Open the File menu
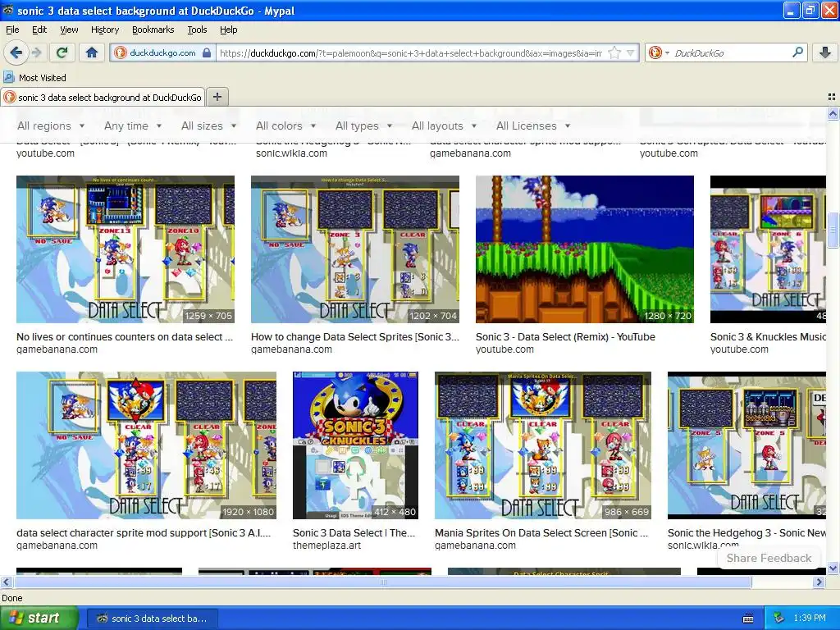This screenshot has width=840, height=630. pyautogui.click(x=12, y=30)
